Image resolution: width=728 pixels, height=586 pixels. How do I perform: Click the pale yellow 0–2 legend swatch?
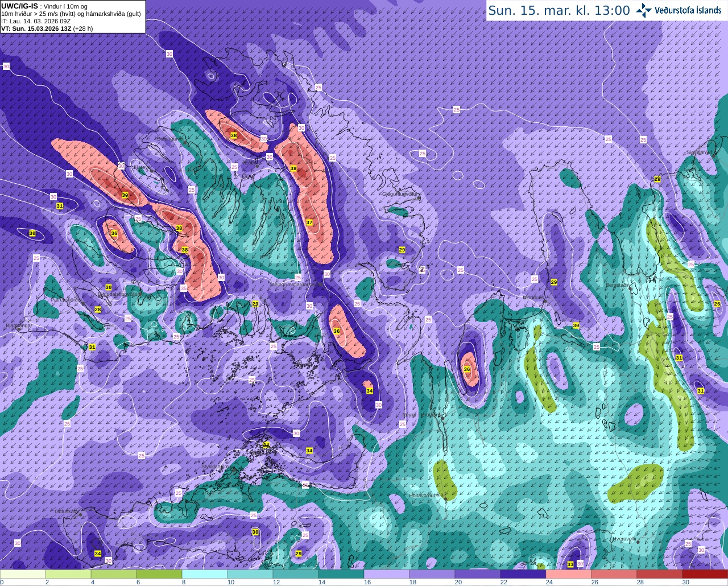click(x=23, y=574)
